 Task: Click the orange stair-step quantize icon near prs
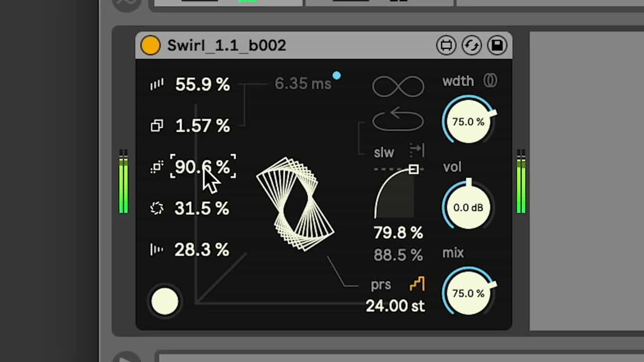[417, 284]
